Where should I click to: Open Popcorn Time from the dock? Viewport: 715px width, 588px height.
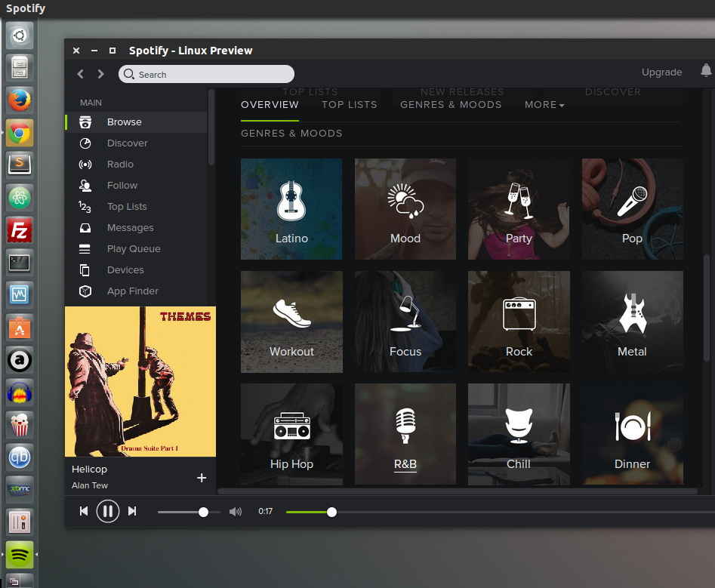[x=20, y=425]
